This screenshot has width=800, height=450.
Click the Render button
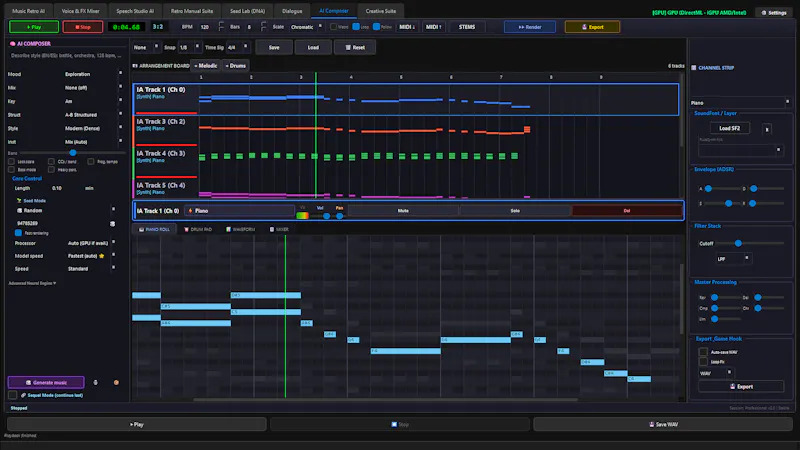pos(530,27)
